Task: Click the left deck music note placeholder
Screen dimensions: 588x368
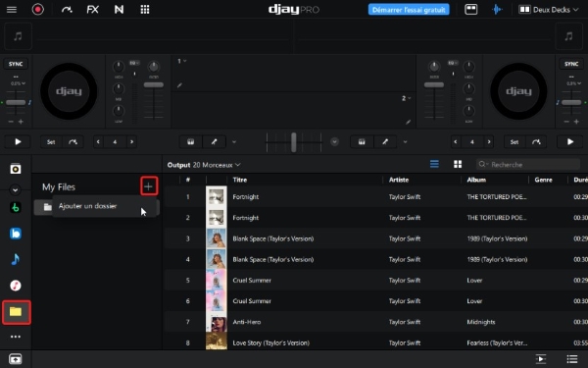Action: point(18,36)
